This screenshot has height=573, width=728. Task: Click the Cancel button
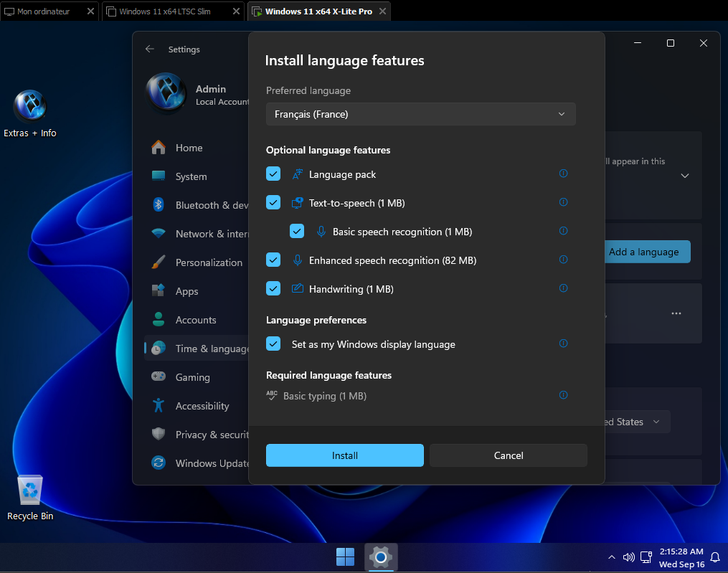point(509,455)
